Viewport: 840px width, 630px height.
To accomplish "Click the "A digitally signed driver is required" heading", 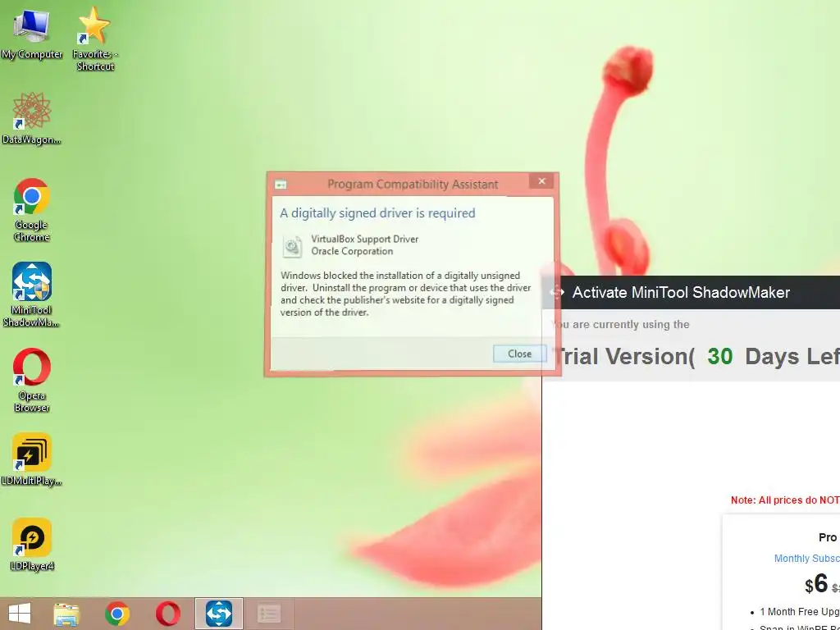I will [x=377, y=213].
